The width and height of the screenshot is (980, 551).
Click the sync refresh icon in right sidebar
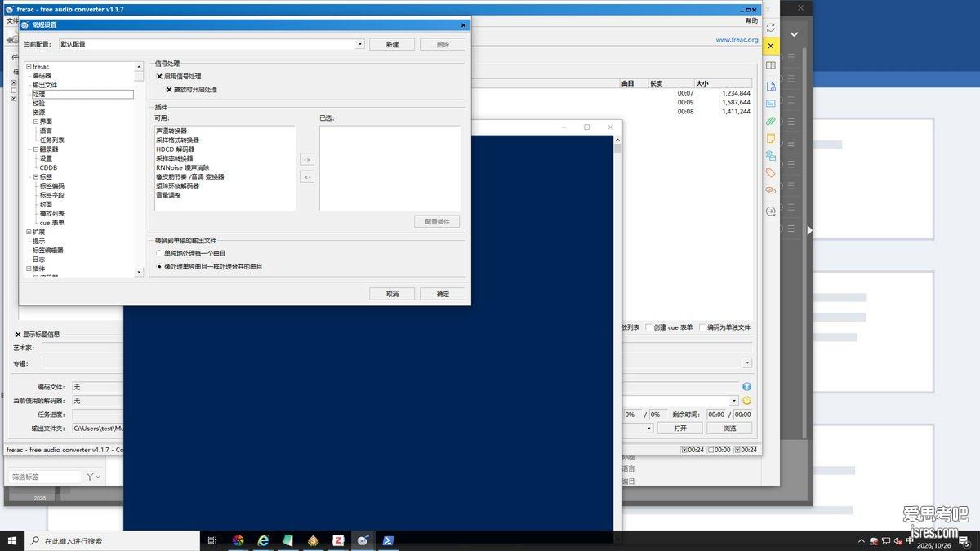click(x=770, y=28)
